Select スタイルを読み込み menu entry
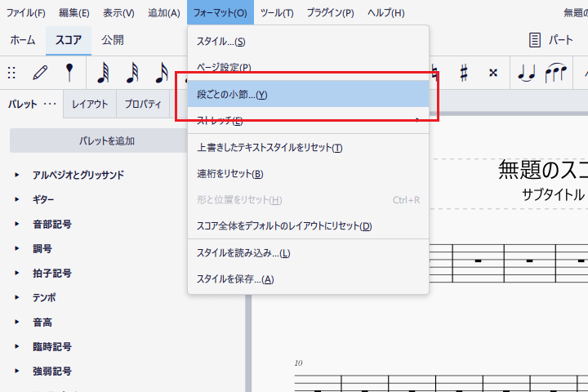The height and width of the screenshot is (392, 588). tap(243, 253)
